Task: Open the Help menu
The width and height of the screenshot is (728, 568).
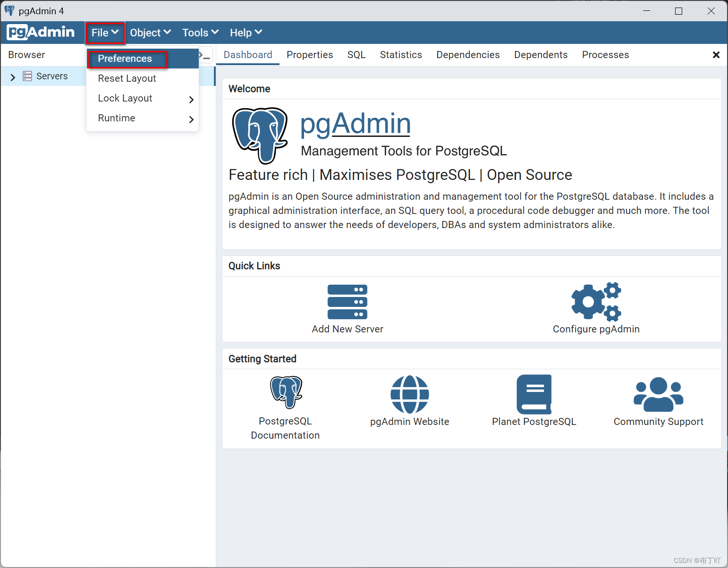Action: (245, 33)
